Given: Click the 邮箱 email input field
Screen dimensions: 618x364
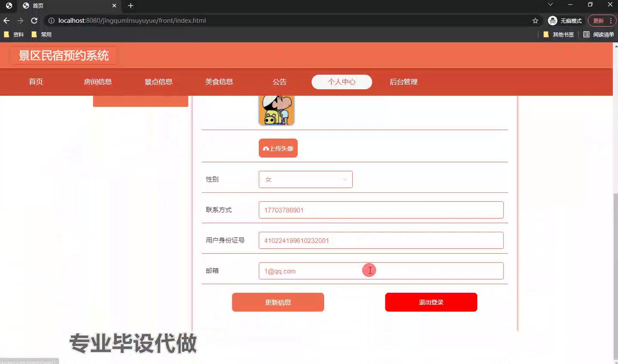Looking at the screenshot, I should (x=381, y=271).
